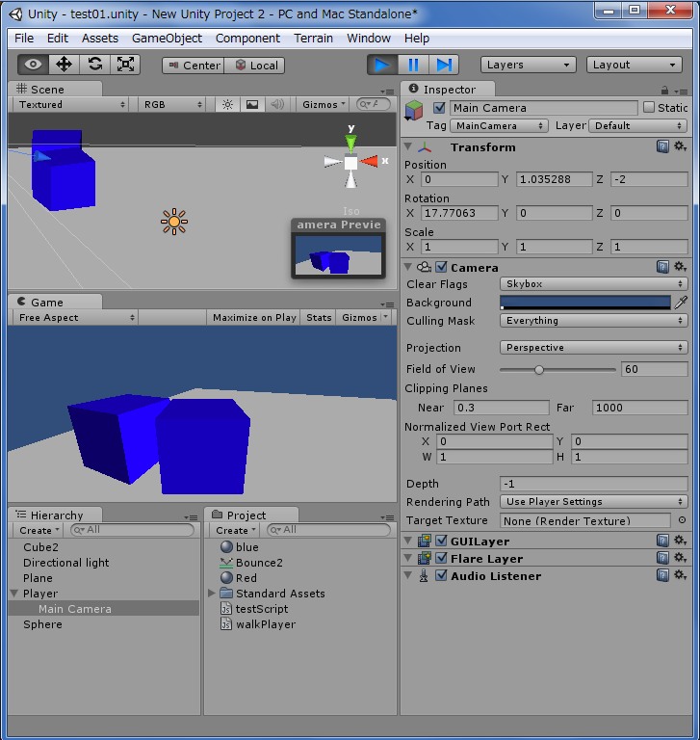Open the Layout dropdown
The width and height of the screenshot is (700, 740).
[635, 65]
